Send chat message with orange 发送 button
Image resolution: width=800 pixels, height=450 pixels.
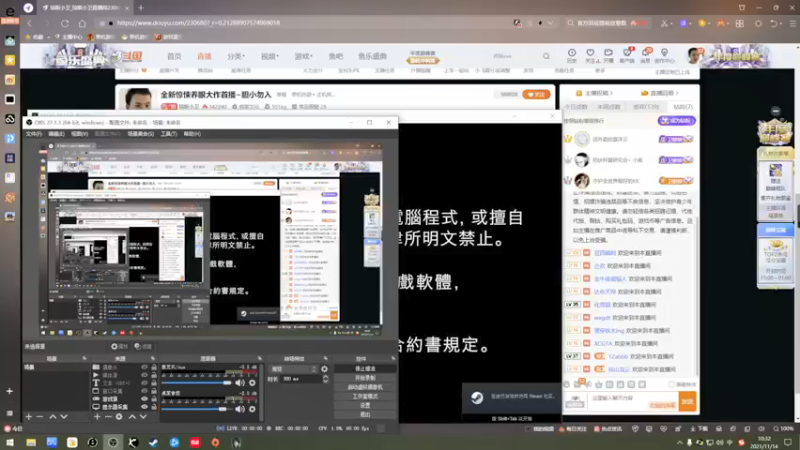click(x=687, y=402)
